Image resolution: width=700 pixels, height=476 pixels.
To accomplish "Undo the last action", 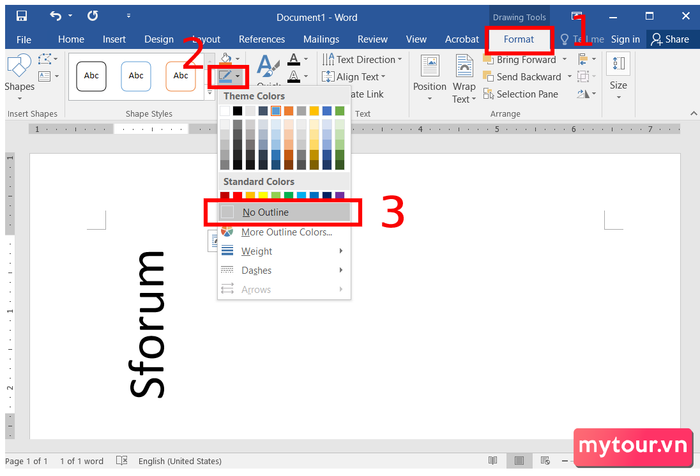I will (x=56, y=16).
